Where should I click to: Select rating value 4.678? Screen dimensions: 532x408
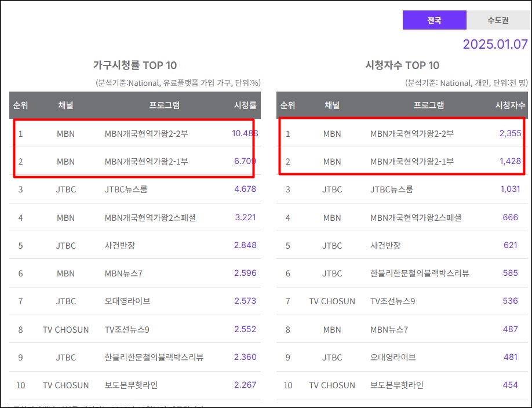point(245,189)
